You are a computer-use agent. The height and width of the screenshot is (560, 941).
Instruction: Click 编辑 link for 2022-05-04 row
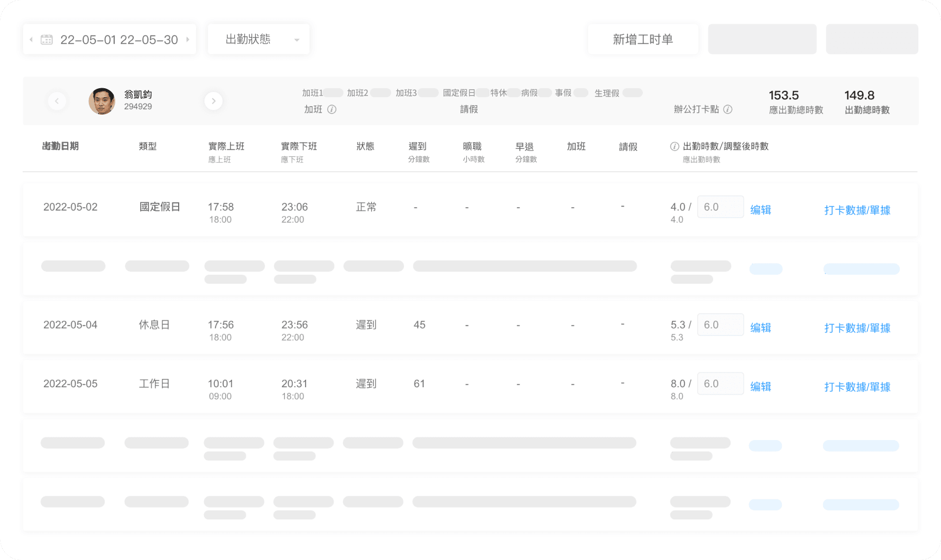tap(761, 328)
